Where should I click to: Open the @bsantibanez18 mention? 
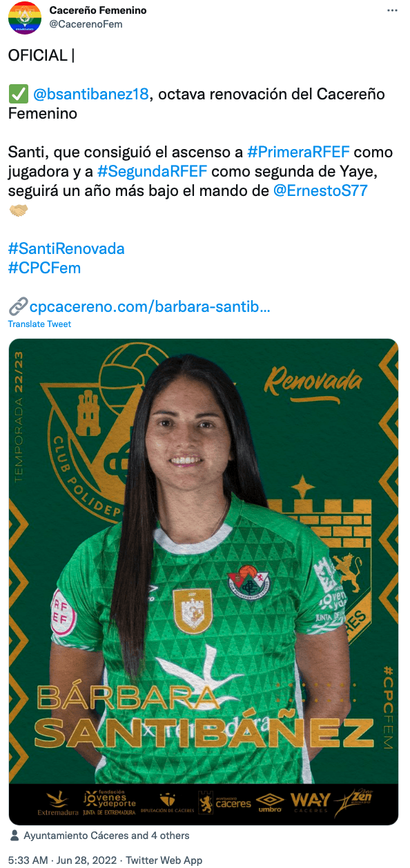pos(90,94)
